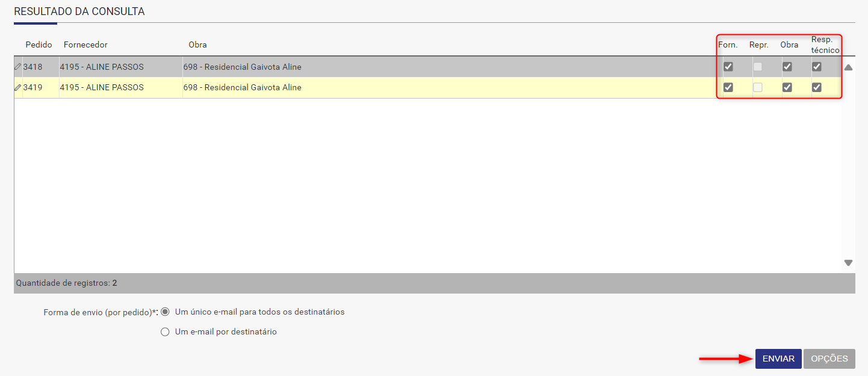
Task: Click the Pedido column header
Action: point(39,45)
